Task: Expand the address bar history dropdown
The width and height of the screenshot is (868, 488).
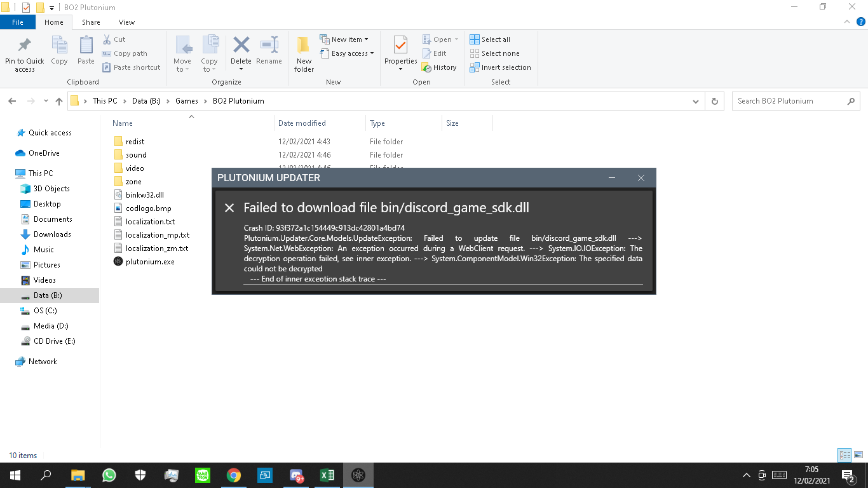Action: (x=696, y=101)
